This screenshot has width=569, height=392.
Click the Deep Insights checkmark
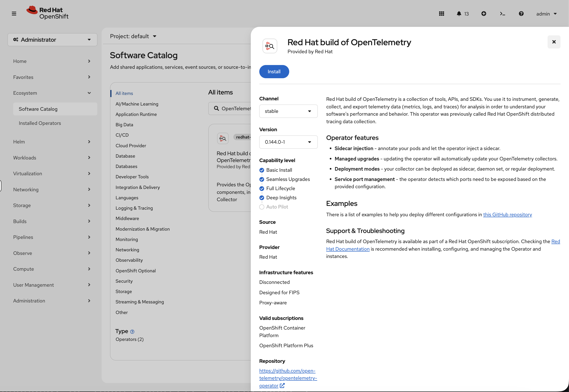261,198
